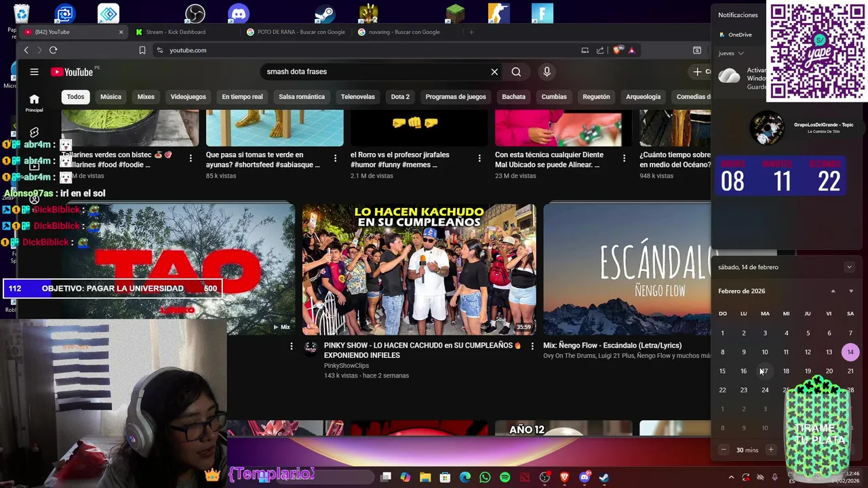Go to next month in calendar
Image resolution: width=868 pixels, height=488 pixels.
click(x=851, y=291)
